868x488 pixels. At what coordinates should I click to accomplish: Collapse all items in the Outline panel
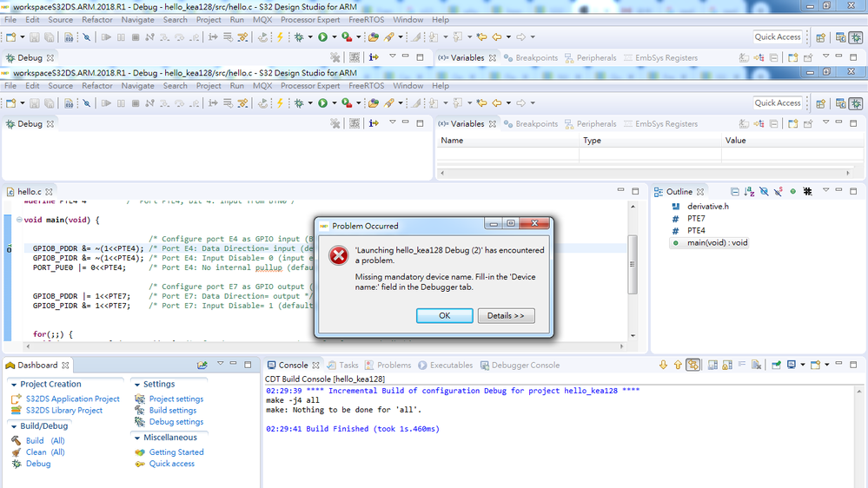734,191
